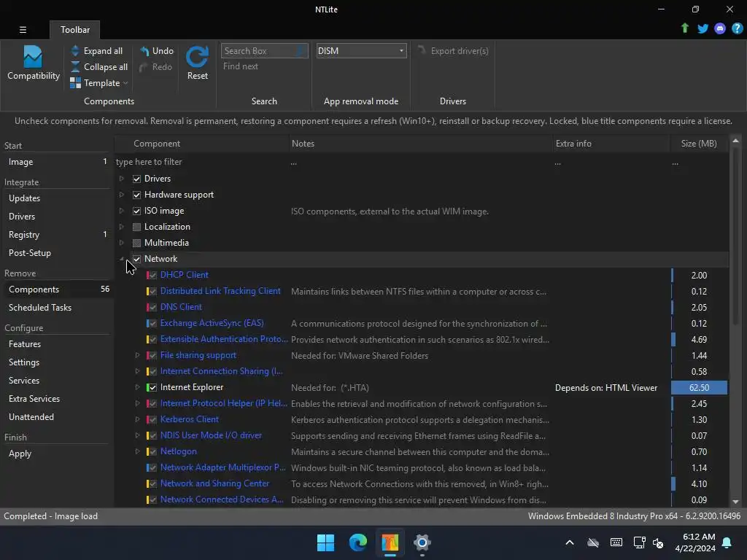Open the Template menu

[x=99, y=83]
